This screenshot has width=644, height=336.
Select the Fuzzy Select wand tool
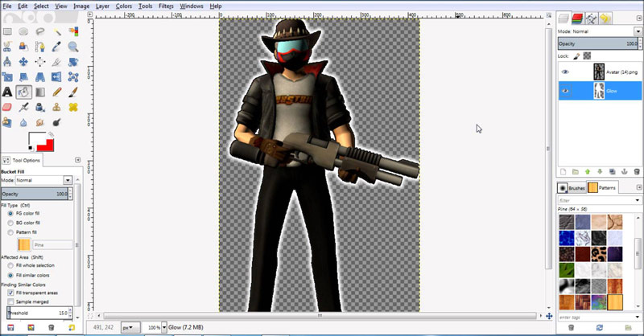click(x=56, y=31)
